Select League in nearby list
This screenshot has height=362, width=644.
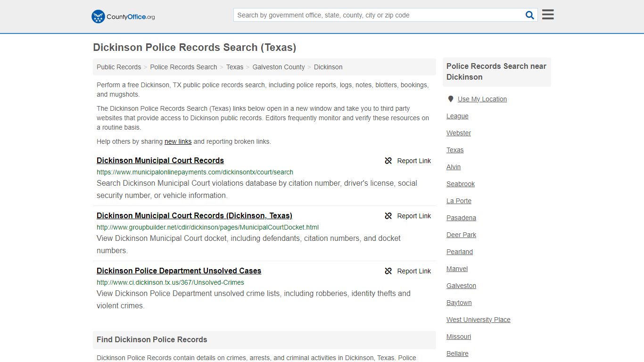click(x=457, y=116)
